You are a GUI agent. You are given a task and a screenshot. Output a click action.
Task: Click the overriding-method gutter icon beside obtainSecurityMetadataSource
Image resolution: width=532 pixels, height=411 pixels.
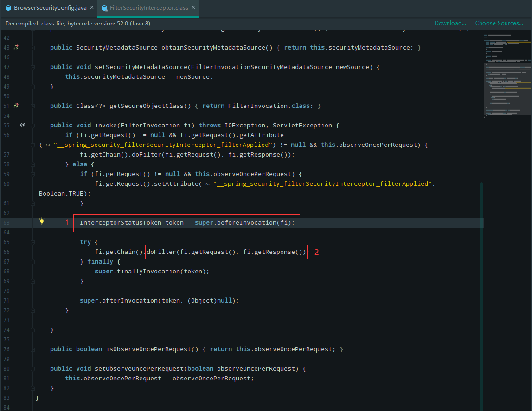(x=16, y=47)
